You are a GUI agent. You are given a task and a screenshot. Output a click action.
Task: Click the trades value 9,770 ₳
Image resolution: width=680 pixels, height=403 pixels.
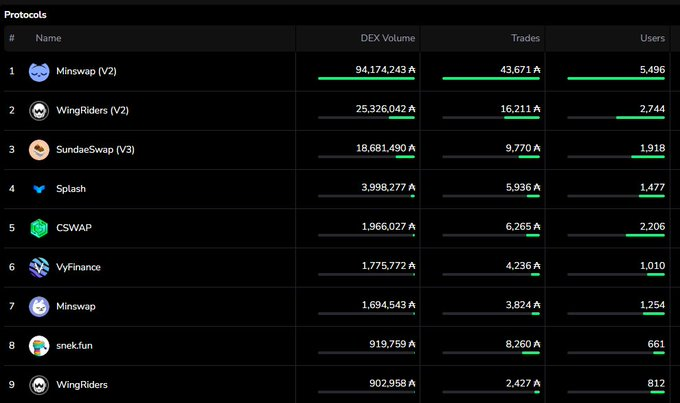(x=523, y=148)
